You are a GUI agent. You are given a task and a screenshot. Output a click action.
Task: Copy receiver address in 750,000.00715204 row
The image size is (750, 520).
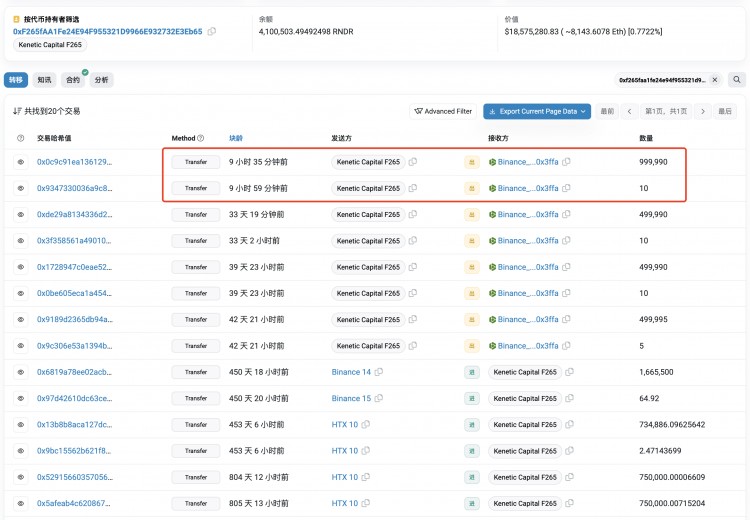[570, 503]
